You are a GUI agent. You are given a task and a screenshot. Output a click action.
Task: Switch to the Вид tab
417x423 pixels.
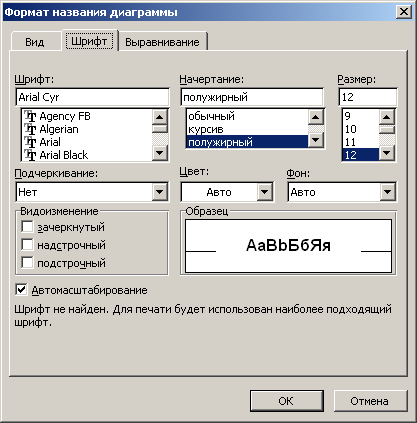click(x=35, y=42)
